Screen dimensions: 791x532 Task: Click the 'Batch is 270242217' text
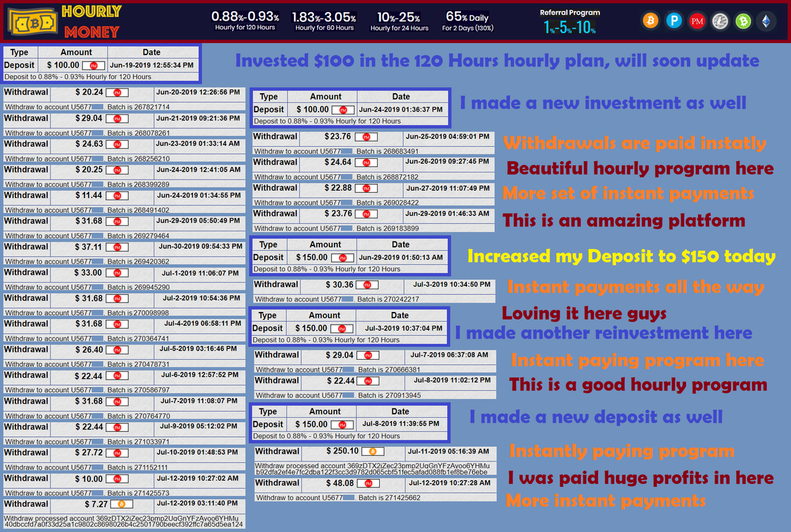(x=389, y=299)
